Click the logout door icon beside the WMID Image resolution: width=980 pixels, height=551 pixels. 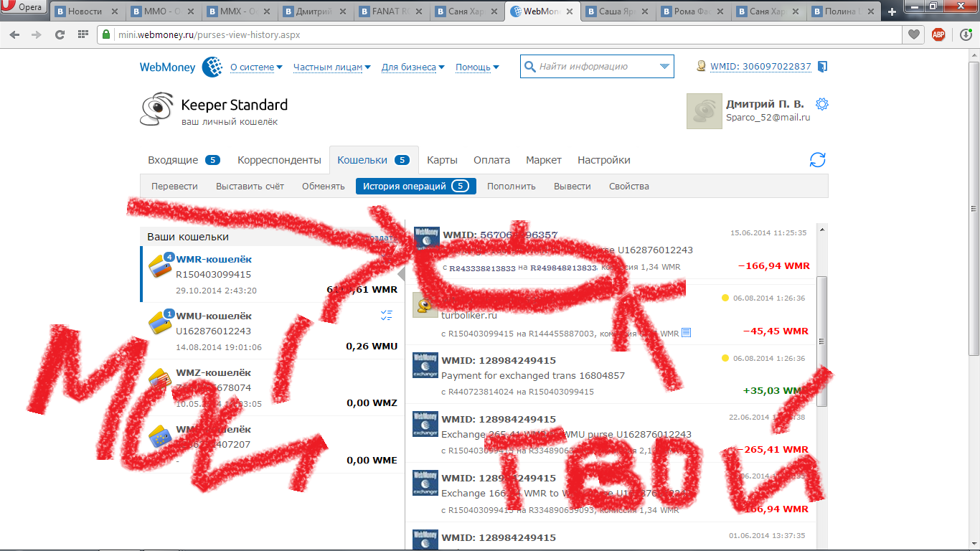(x=822, y=67)
